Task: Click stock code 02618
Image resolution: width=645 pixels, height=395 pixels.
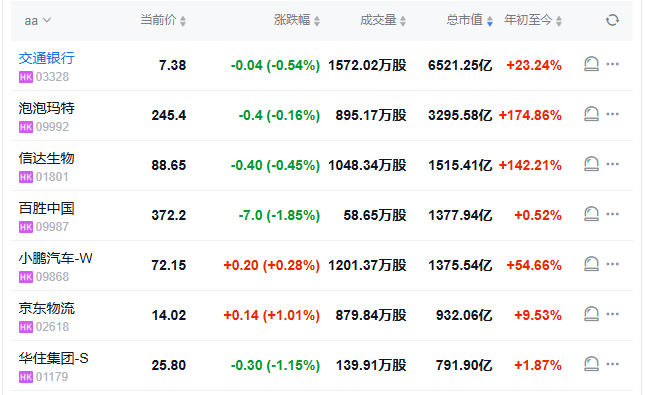Action: (x=52, y=327)
